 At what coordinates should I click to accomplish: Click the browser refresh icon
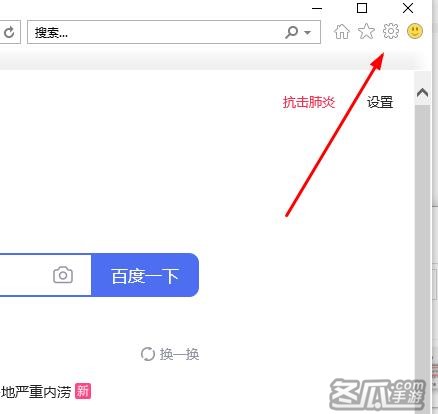pos(9,32)
